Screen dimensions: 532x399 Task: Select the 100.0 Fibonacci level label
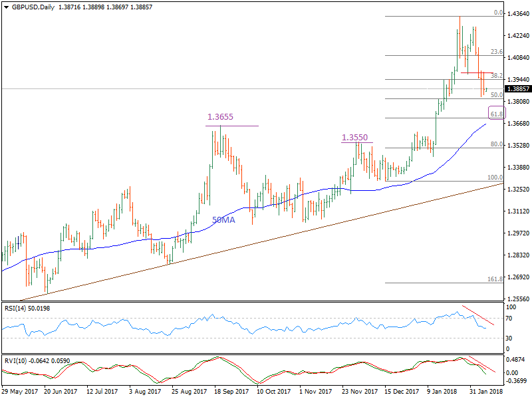(x=495, y=178)
